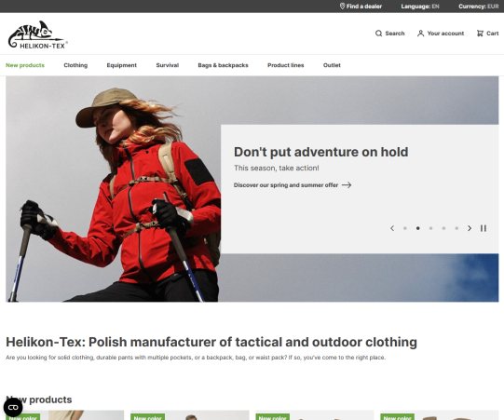
Task: Click the hiker banner image
Action: pos(113,189)
